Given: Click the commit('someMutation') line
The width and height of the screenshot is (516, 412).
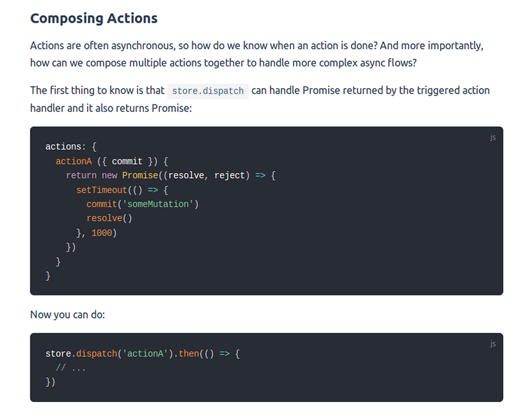Looking at the screenshot, I should [143, 204].
